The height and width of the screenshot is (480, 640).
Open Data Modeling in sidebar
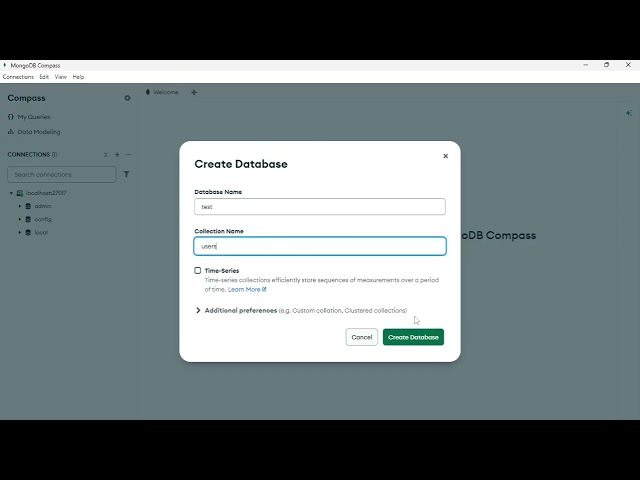pos(34,132)
